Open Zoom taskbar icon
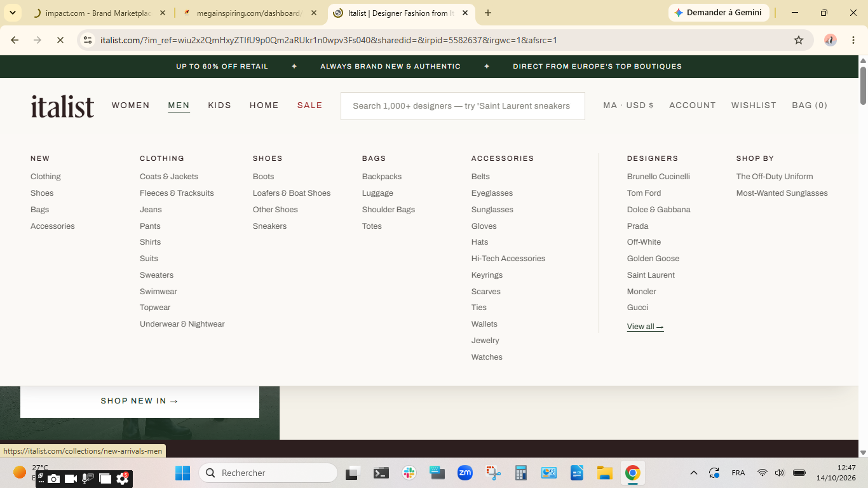The image size is (868, 488). click(465, 473)
